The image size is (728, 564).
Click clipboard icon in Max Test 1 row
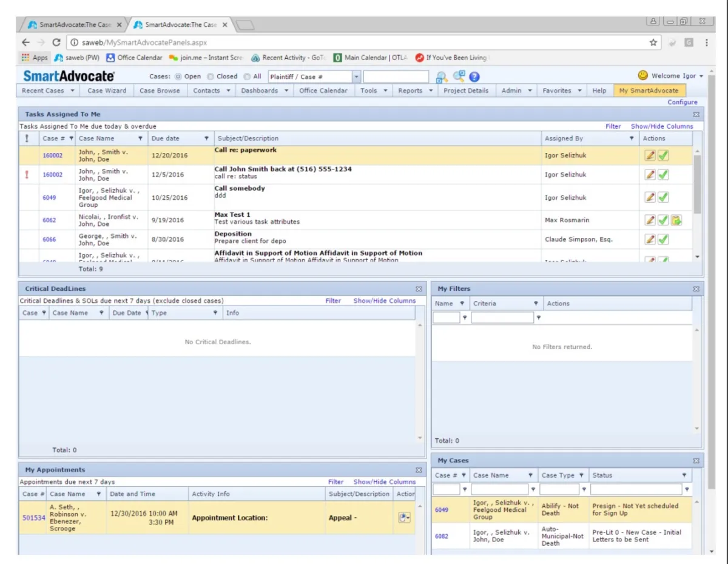click(676, 220)
